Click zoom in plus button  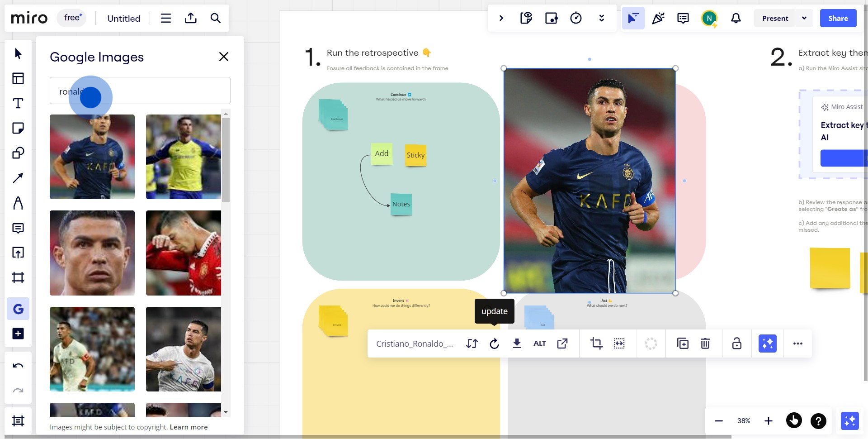tap(768, 421)
